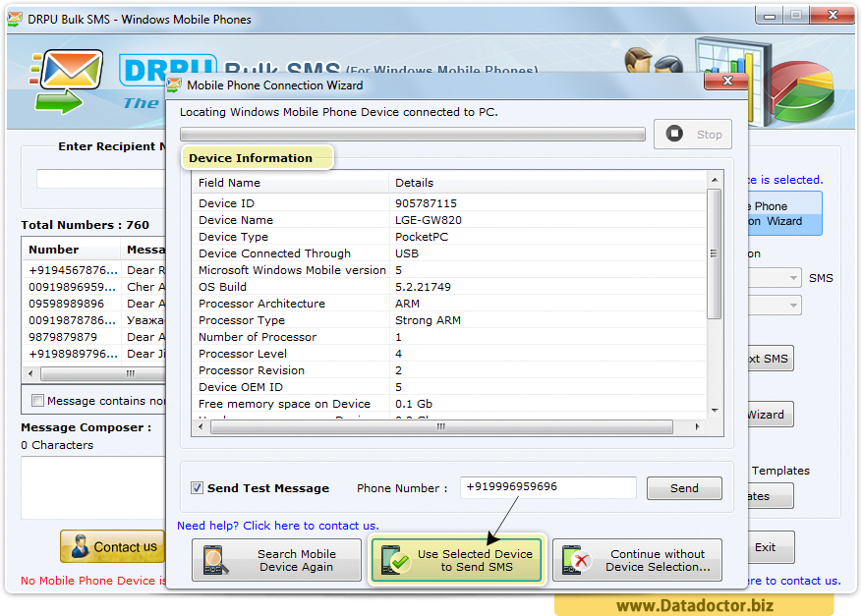Image resolution: width=862 pixels, height=616 pixels.
Task: Click the Contact us person icon
Action: tap(80, 546)
